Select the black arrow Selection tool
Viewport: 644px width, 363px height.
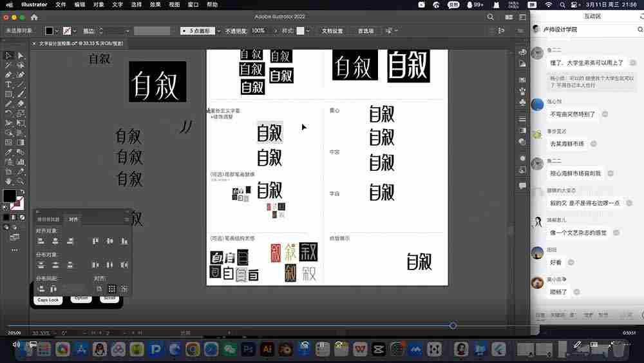click(x=8, y=55)
